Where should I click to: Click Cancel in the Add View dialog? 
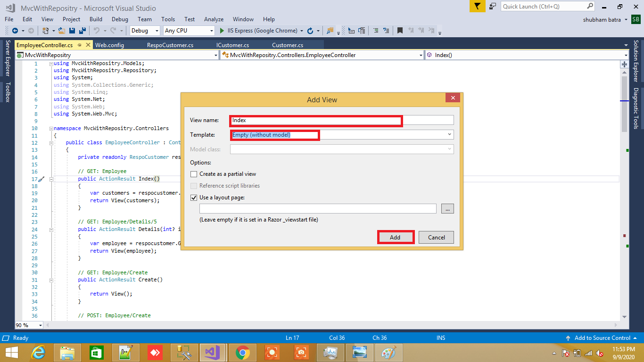point(436,237)
